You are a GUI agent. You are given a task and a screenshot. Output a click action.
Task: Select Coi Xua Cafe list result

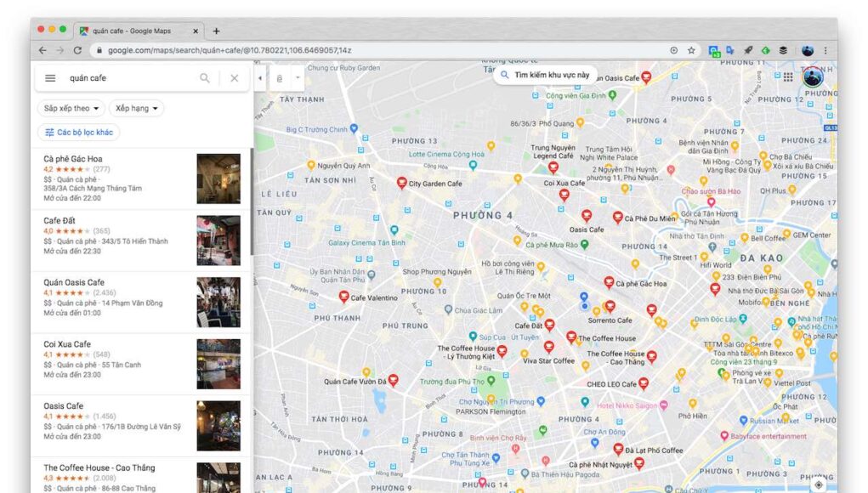[141, 364]
